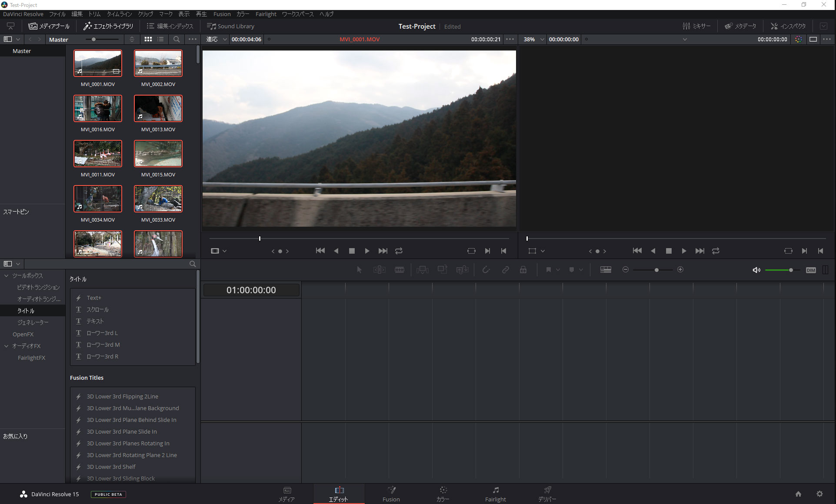Switch to the デリバー page tab
The height and width of the screenshot is (504, 836).
[x=547, y=494]
